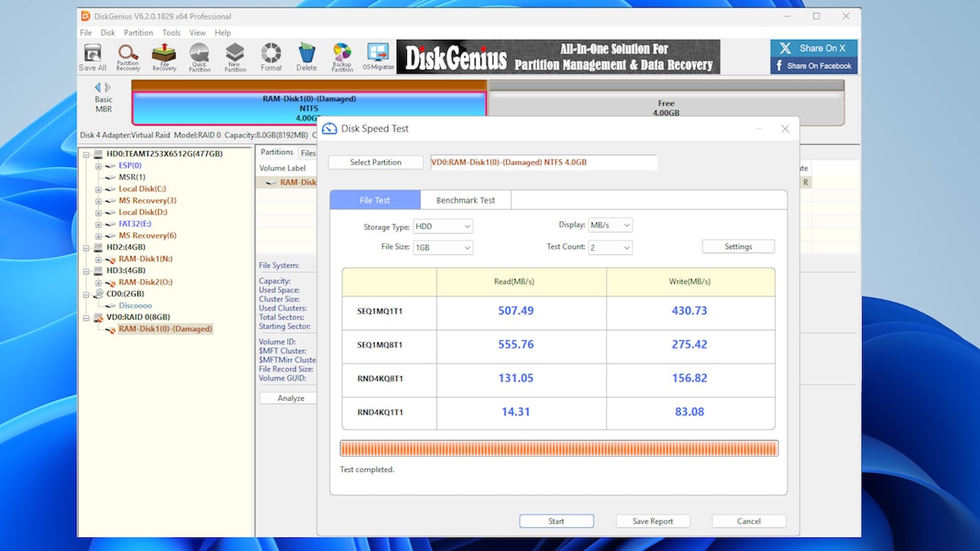Screen dimensions: 980x551
Task: Click the RAM-Disk row in Partitions list
Action: 287,182
